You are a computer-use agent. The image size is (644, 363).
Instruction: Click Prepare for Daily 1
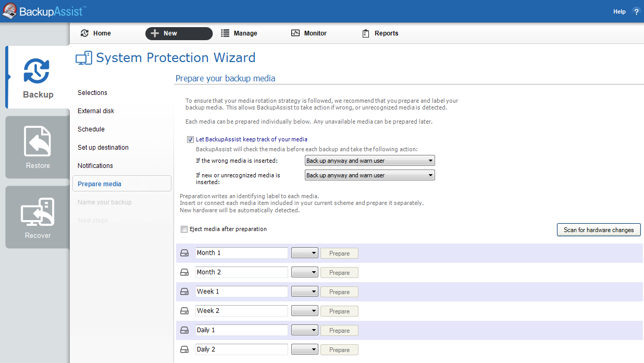coord(339,331)
